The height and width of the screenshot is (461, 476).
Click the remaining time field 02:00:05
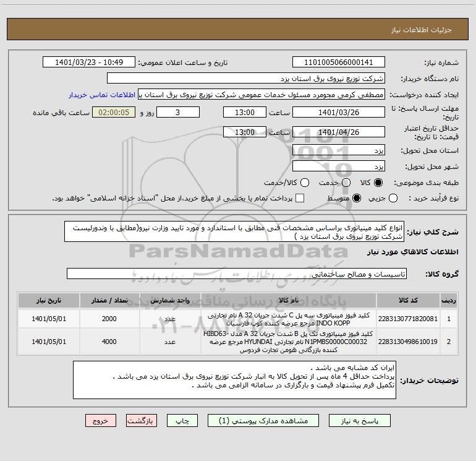tap(114, 113)
